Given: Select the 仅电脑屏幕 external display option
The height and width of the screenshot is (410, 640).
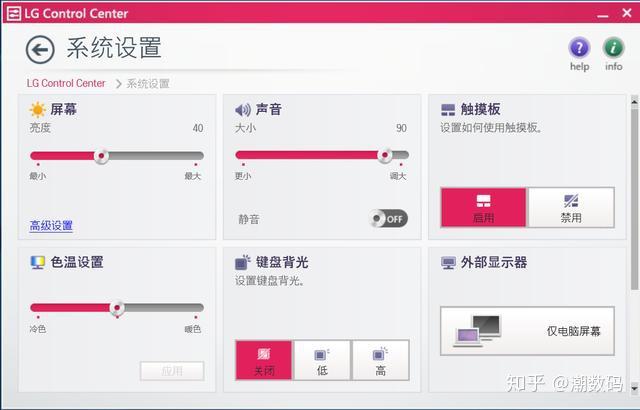Looking at the screenshot, I should (x=527, y=331).
